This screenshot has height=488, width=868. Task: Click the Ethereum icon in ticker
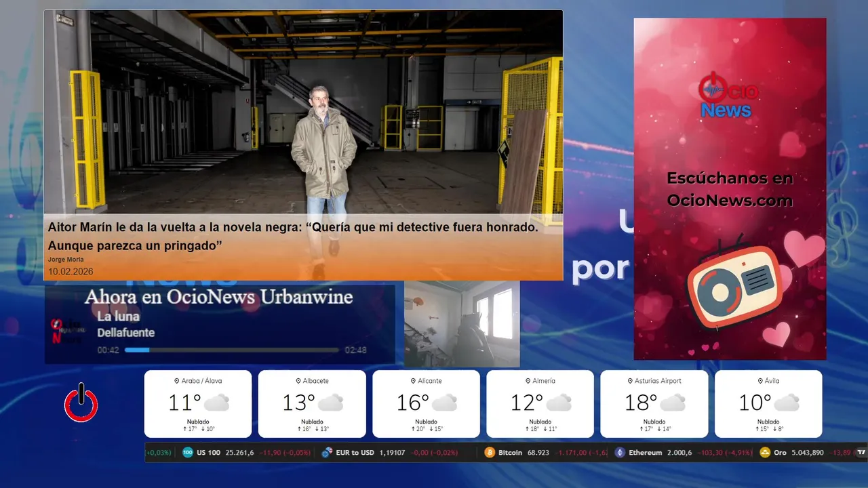click(x=620, y=452)
